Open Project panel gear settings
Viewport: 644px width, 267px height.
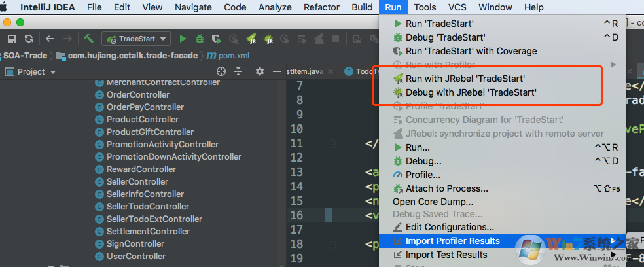click(x=260, y=71)
